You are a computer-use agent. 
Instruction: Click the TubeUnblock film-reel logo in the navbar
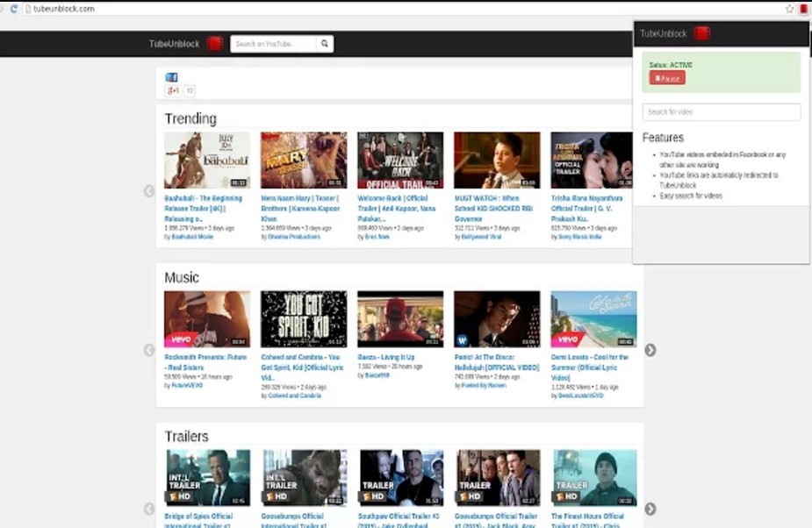click(x=214, y=43)
